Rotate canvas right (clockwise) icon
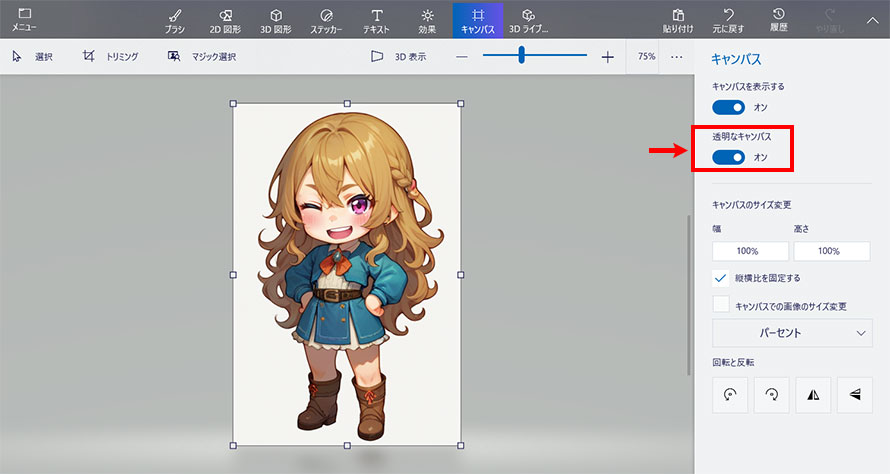The width and height of the screenshot is (890, 474). point(771,395)
